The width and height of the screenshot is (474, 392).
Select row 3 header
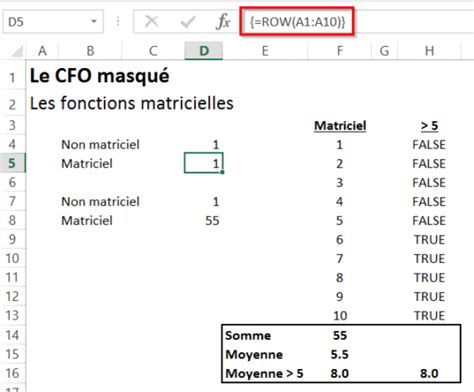12,125
